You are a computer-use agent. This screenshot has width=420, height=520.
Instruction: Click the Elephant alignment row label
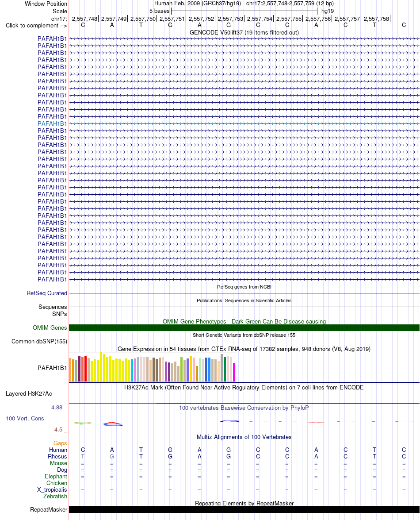tap(56, 477)
